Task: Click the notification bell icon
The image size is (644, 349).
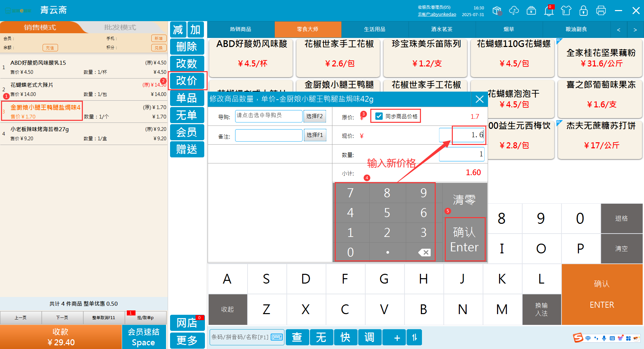Action: (549, 11)
